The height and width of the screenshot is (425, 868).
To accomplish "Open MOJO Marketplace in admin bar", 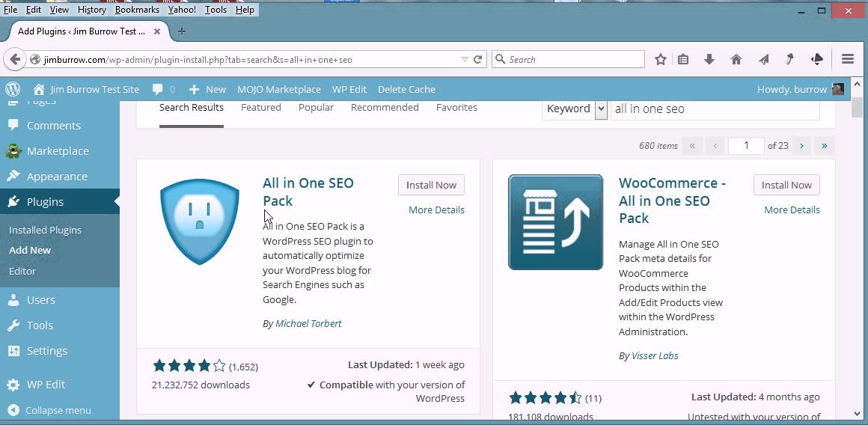I will tap(279, 89).
